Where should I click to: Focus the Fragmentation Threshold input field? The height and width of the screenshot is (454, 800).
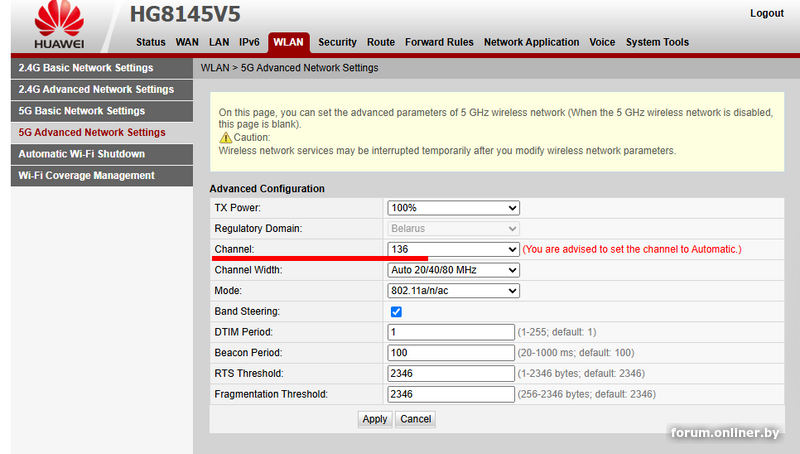pyautogui.click(x=451, y=394)
